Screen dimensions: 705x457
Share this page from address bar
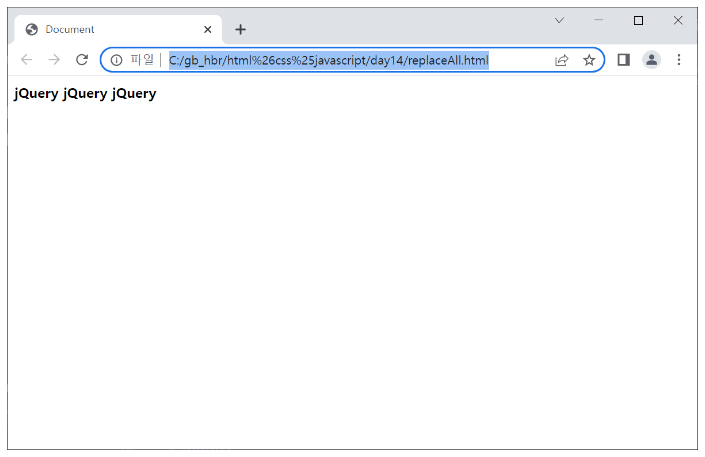coord(562,60)
